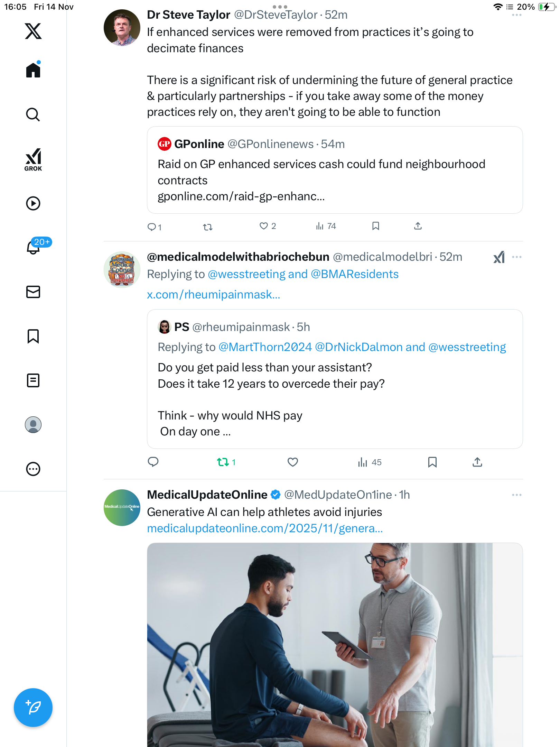The height and width of the screenshot is (747, 560).
Task: Expand the sidebar more options circle
Action: (x=33, y=469)
